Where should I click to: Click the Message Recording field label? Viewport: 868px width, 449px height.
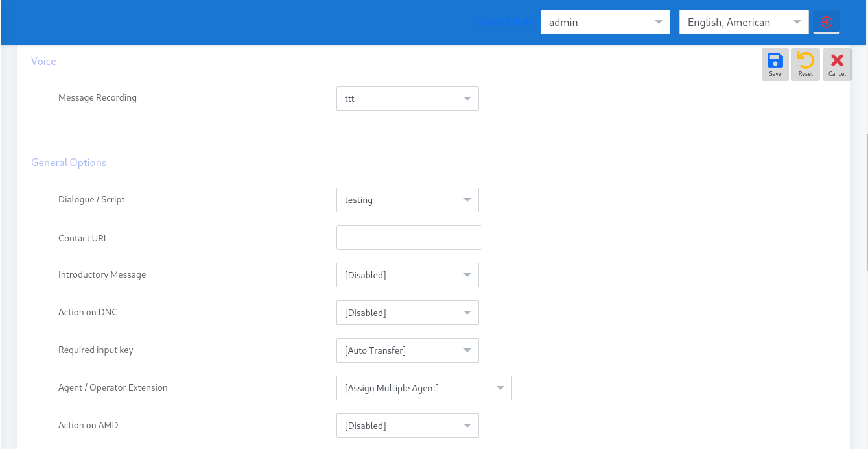point(97,97)
